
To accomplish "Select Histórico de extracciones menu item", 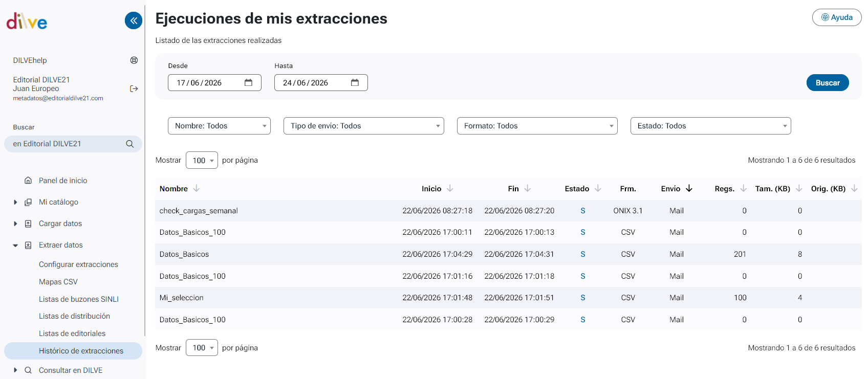I will [73, 351].
